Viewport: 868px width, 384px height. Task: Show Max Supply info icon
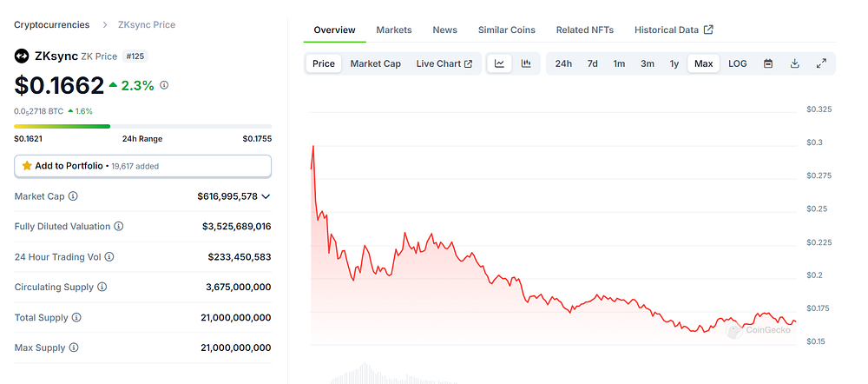click(74, 348)
